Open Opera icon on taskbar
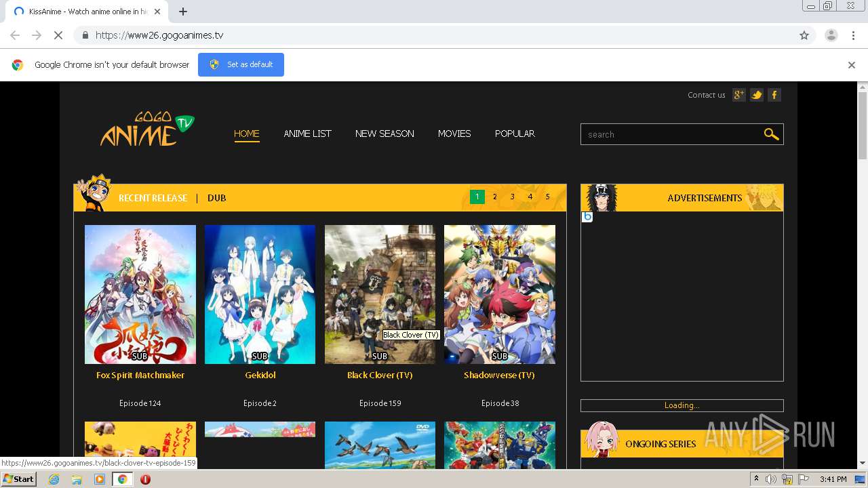Image resolution: width=868 pixels, height=488 pixels. pyautogui.click(x=145, y=479)
